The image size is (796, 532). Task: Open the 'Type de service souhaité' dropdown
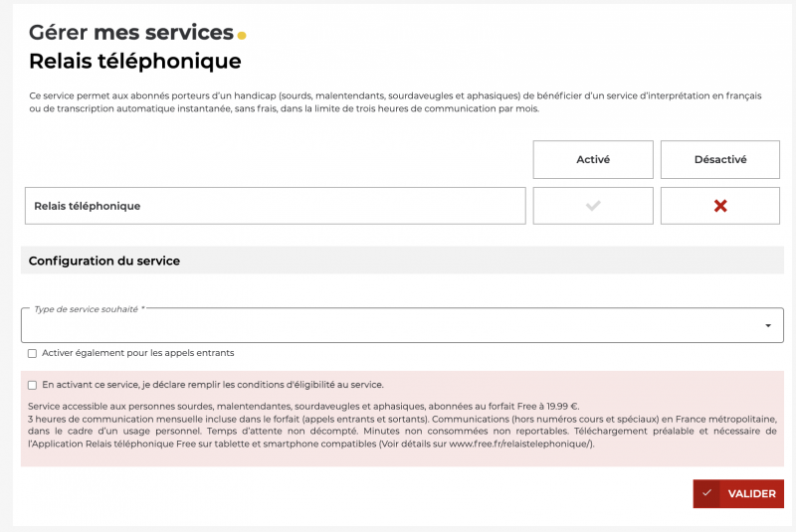[x=398, y=325]
